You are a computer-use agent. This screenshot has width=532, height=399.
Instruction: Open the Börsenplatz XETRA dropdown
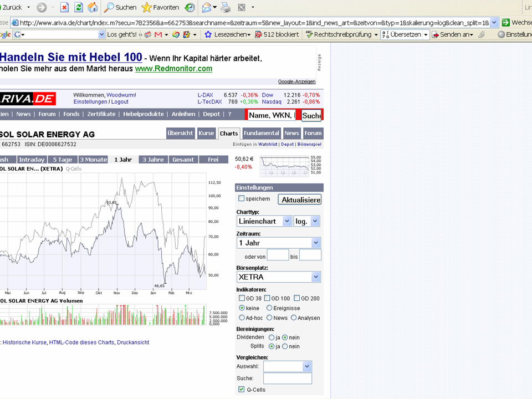click(316, 277)
